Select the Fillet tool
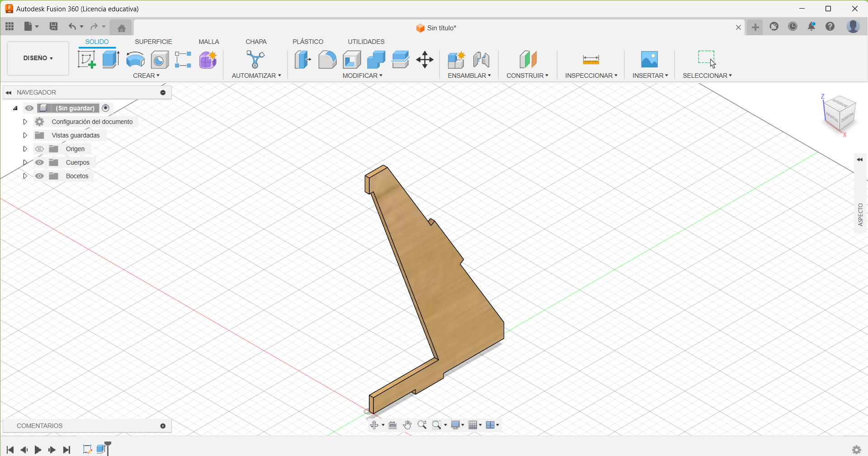The image size is (868, 456). pyautogui.click(x=327, y=59)
